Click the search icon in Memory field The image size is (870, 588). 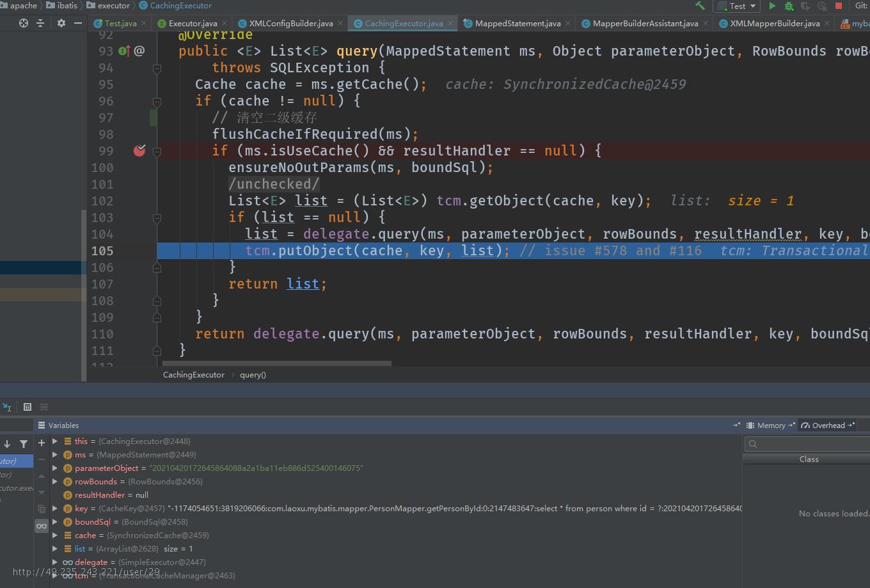coord(753,444)
